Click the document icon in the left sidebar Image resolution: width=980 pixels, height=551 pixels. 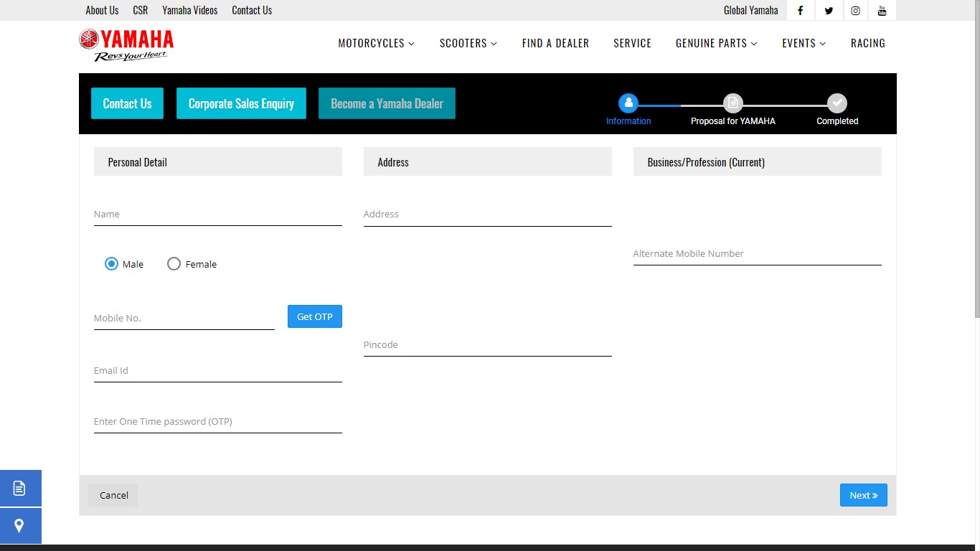coord(21,488)
